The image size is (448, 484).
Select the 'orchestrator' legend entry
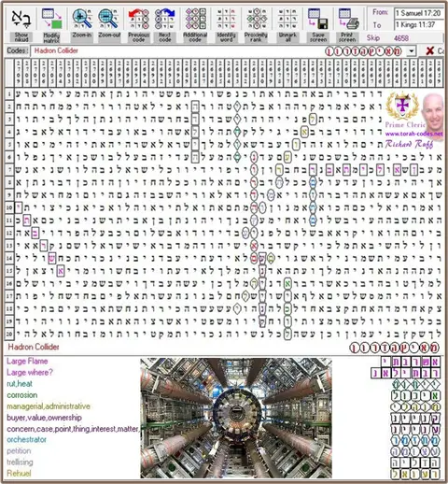pyautogui.click(x=26, y=440)
